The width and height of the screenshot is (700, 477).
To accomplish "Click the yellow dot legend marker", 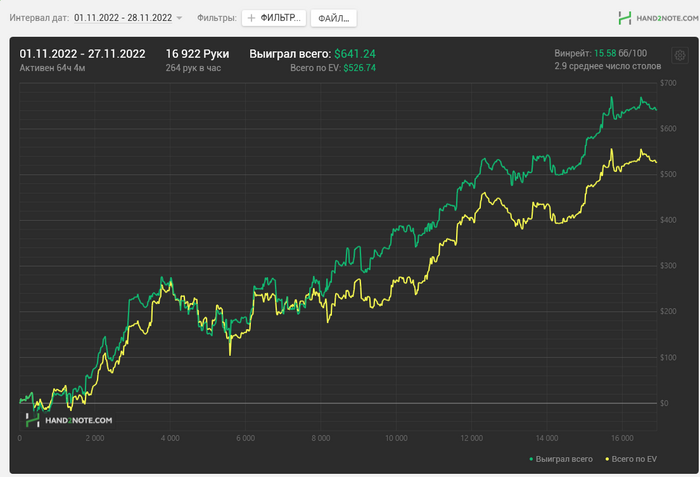I will 604,459.
